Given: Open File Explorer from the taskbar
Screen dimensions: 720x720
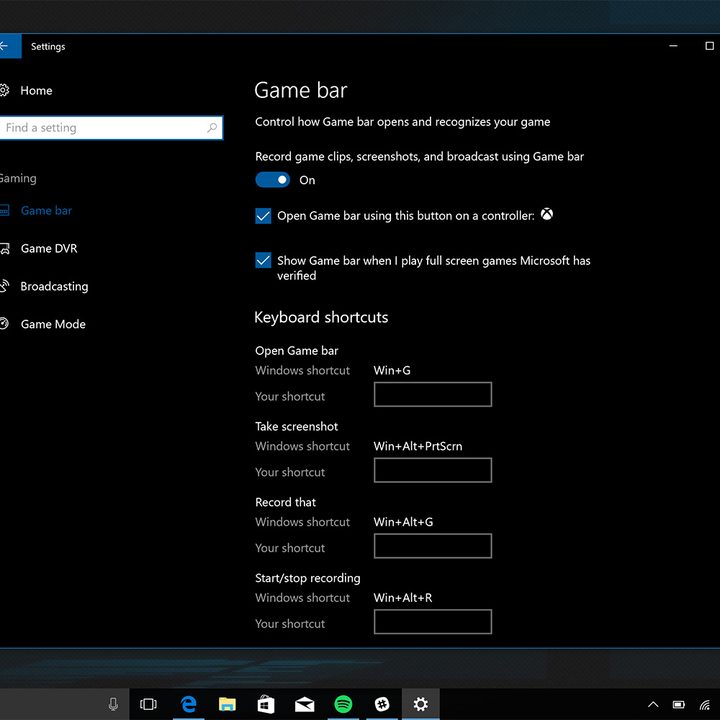Looking at the screenshot, I should tap(227, 704).
